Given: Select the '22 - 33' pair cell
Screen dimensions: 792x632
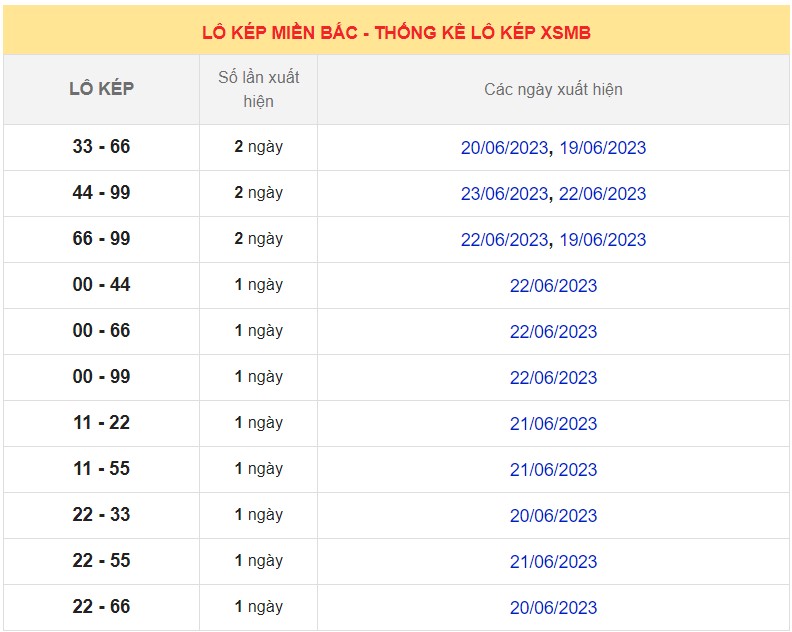Looking at the screenshot, I should pos(102,514).
